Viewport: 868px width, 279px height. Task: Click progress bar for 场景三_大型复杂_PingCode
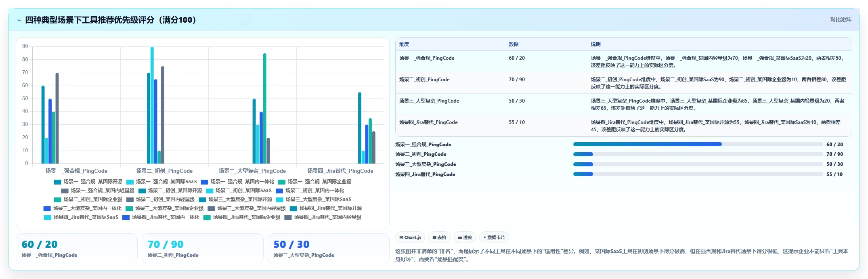pos(698,164)
